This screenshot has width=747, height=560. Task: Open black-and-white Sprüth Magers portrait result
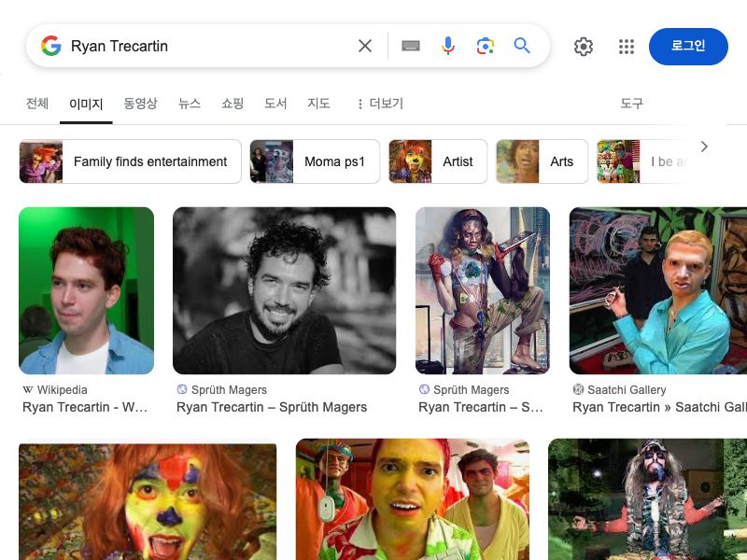point(285,290)
